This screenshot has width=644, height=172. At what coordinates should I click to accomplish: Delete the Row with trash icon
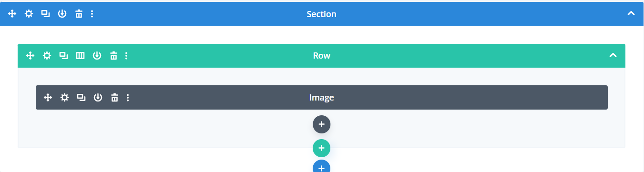(x=113, y=56)
